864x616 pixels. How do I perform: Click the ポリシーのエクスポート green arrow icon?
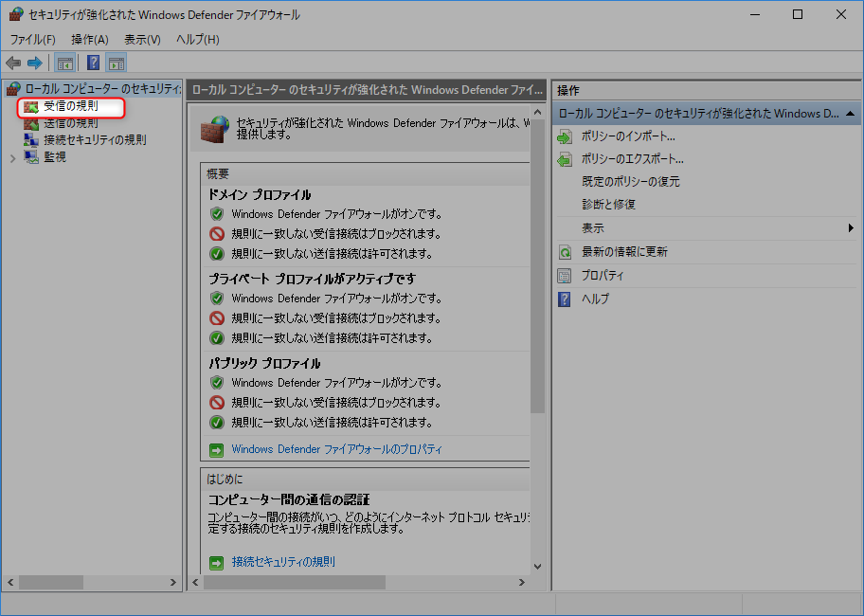point(565,160)
